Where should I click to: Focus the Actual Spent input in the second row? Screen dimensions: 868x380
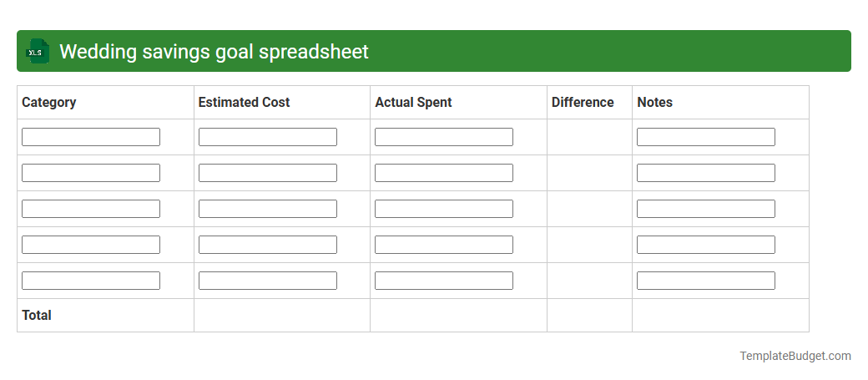(444, 173)
